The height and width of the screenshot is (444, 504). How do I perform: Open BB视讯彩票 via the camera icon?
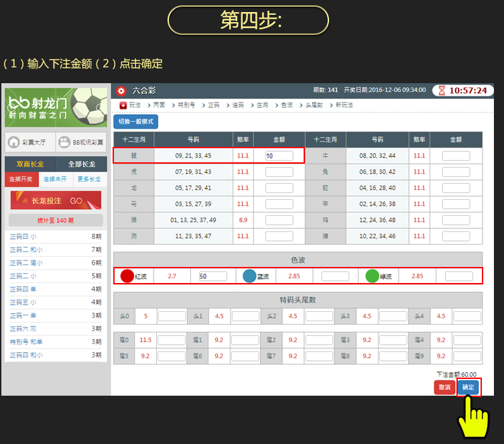coord(64,142)
